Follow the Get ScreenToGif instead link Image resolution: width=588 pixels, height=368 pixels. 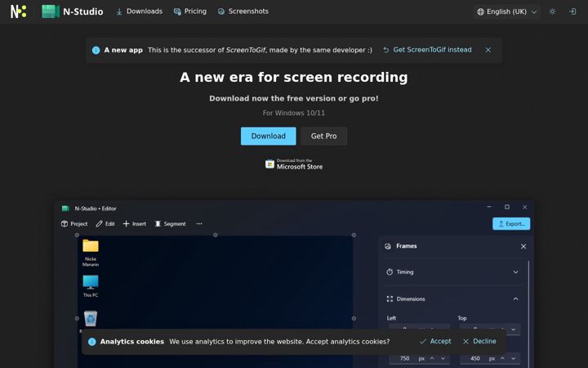click(427, 50)
